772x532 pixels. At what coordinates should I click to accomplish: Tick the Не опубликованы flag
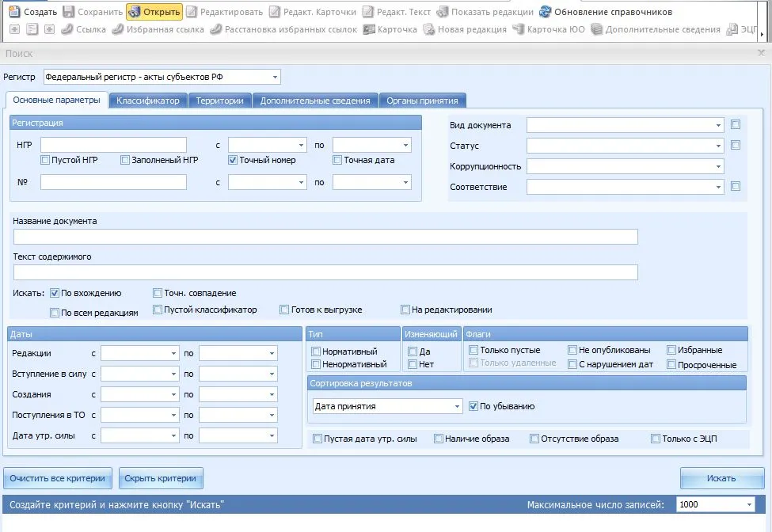572,350
